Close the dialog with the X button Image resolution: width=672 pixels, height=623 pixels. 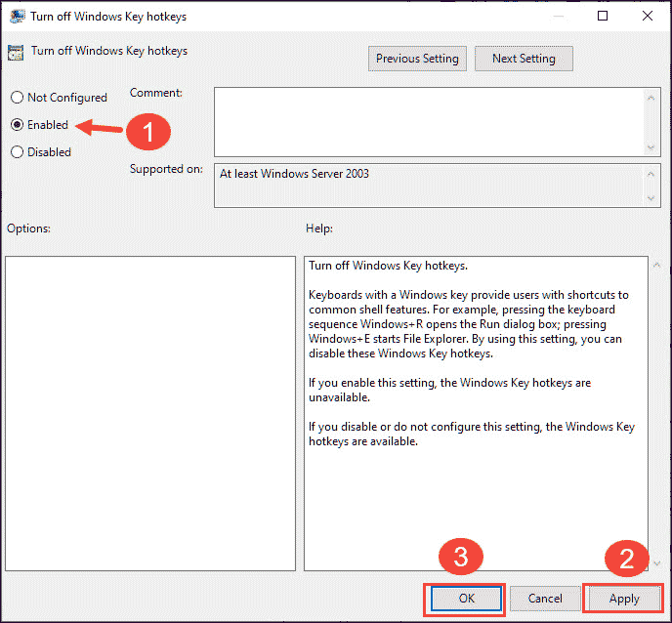[648, 16]
